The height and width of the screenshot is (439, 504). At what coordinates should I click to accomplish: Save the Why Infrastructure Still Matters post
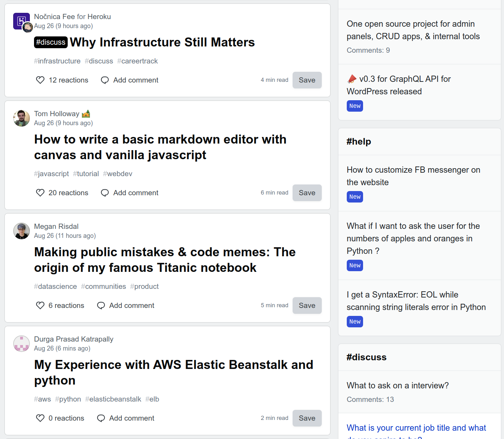tap(307, 80)
